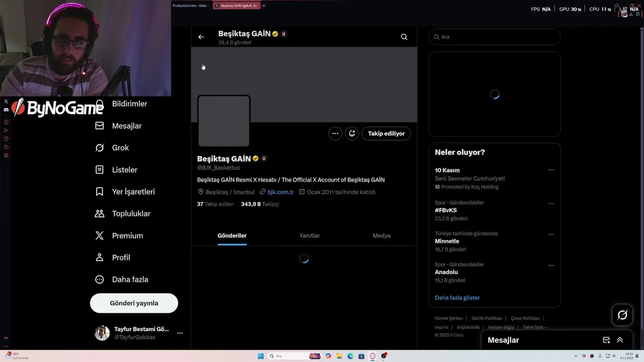Click the Beşiktaş GAİN profile picture placeholder
The height and width of the screenshot is (362, 644).
[224, 121]
